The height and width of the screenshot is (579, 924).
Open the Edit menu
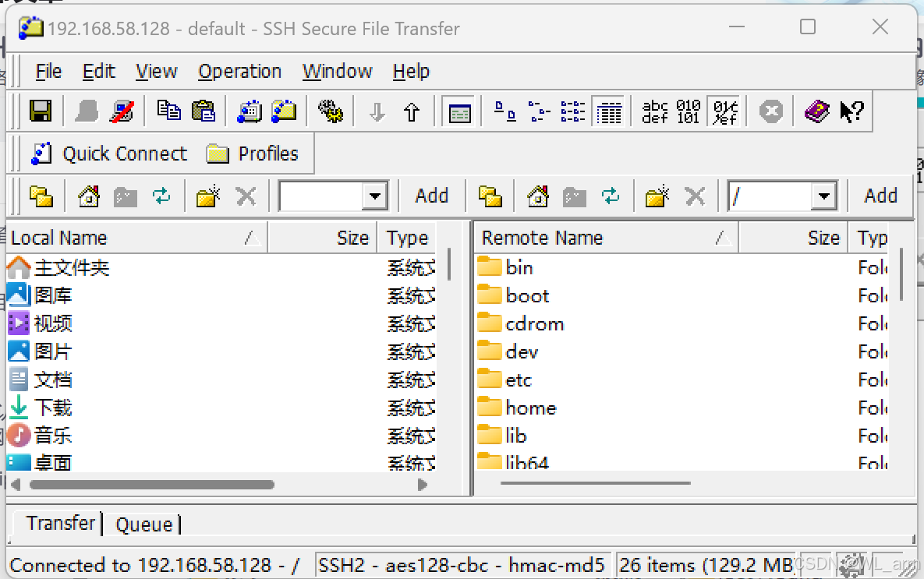click(98, 71)
